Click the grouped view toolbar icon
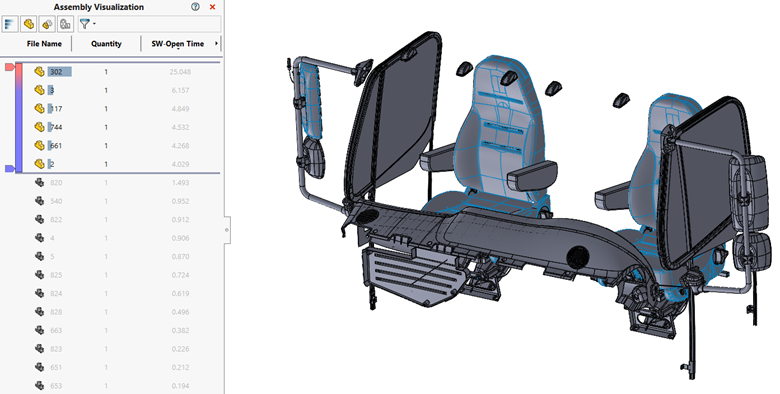Image resolution: width=780 pixels, height=394 pixels. [x=66, y=24]
